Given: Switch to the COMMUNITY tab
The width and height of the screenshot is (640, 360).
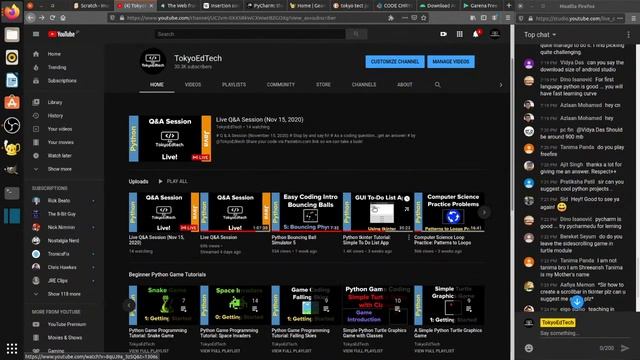Looking at the screenshot, I should (x=281, y=84).
